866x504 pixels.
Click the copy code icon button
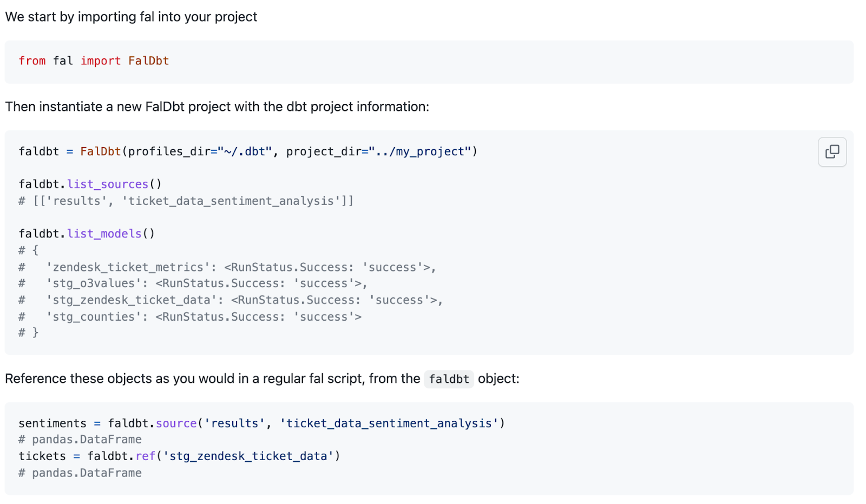click(832, 152)
